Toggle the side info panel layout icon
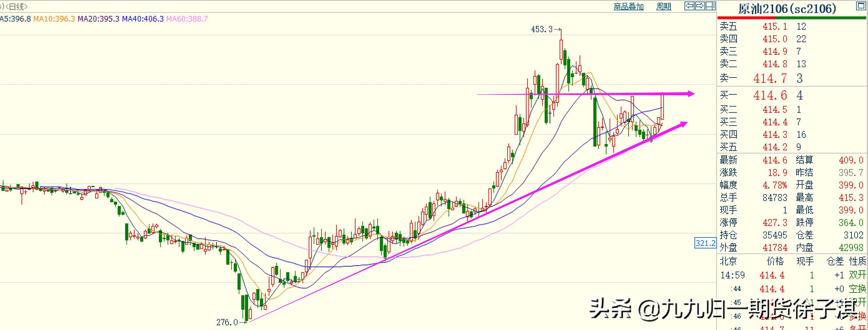868x330 pixels. point(710,6)
